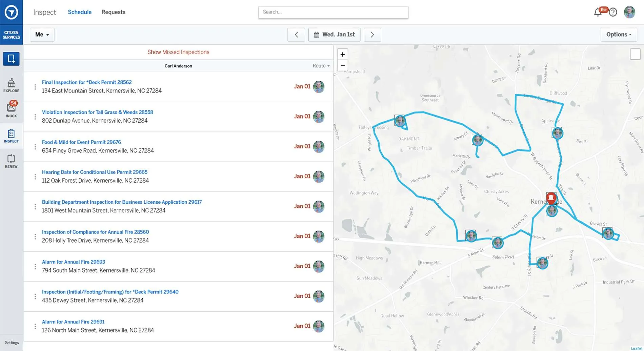The height and width of the screenshot is (351, 644).
Task: Select map marker near Applegate
Action: click(557, 133)
